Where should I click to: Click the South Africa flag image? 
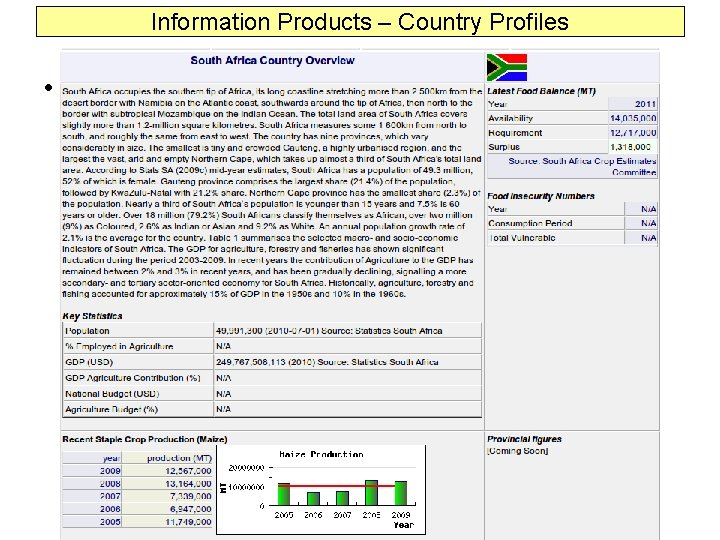coord(507,67)
